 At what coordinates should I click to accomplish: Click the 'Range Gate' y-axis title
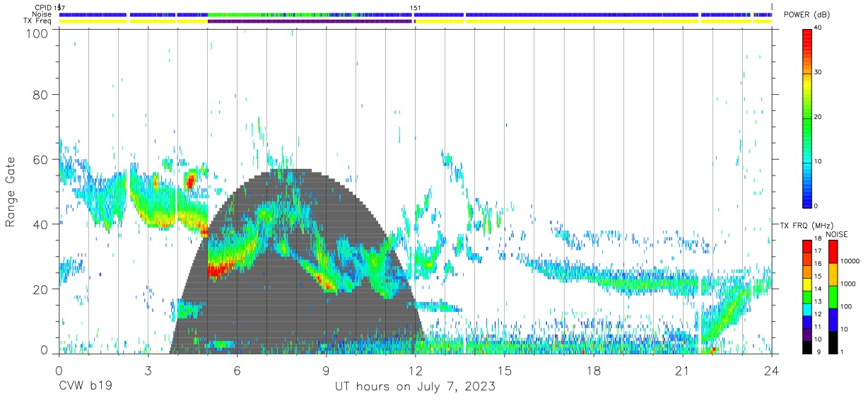(11, 192)
